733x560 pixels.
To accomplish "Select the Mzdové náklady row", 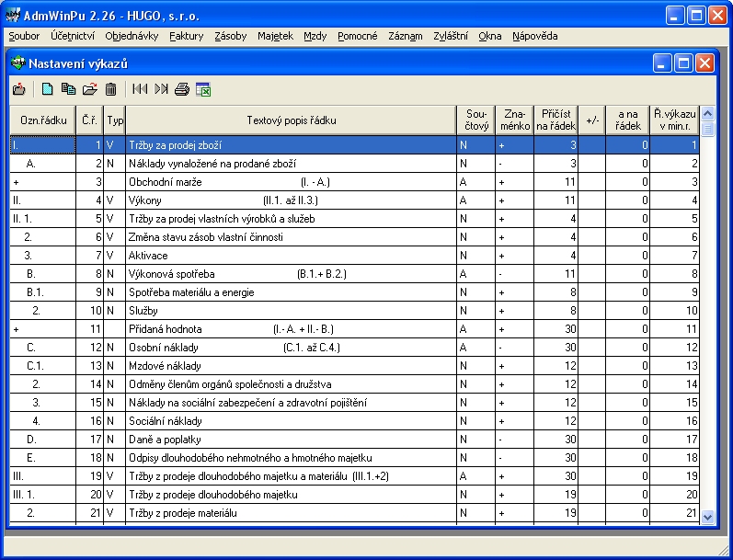I will [354, 366].
